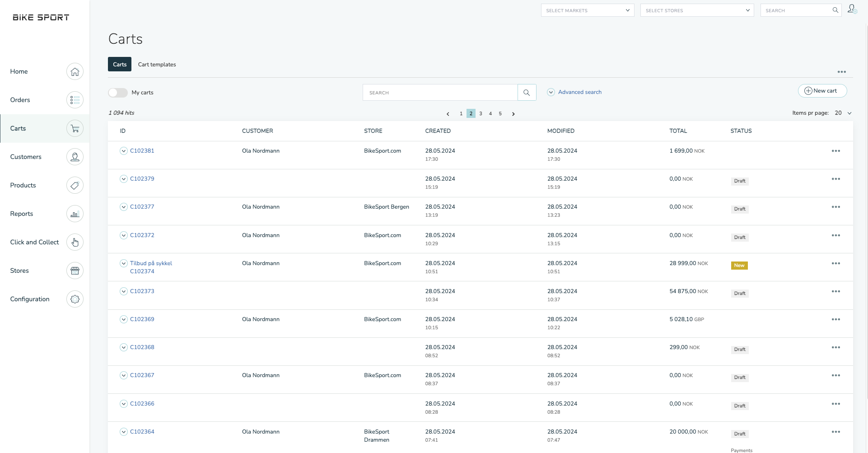Screen dimensions: 868x453
Task: Open Reports bar chart icon
Action: (x=75, y=214)
